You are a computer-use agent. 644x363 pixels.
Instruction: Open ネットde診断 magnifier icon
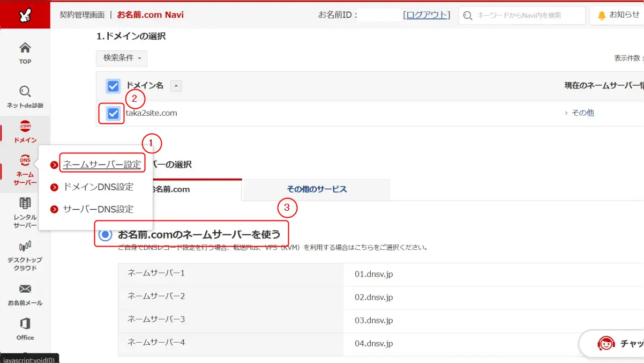coord(25,92)
